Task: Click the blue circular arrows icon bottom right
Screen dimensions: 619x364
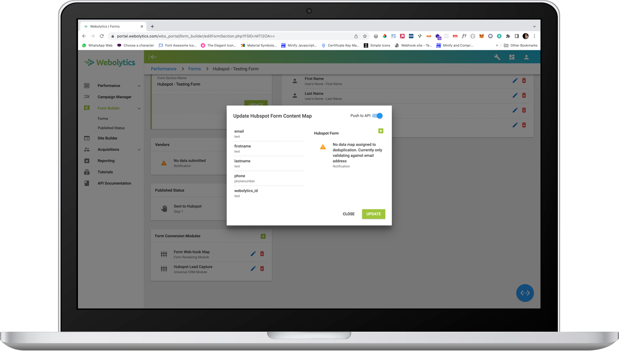Action: coord(525,293)
